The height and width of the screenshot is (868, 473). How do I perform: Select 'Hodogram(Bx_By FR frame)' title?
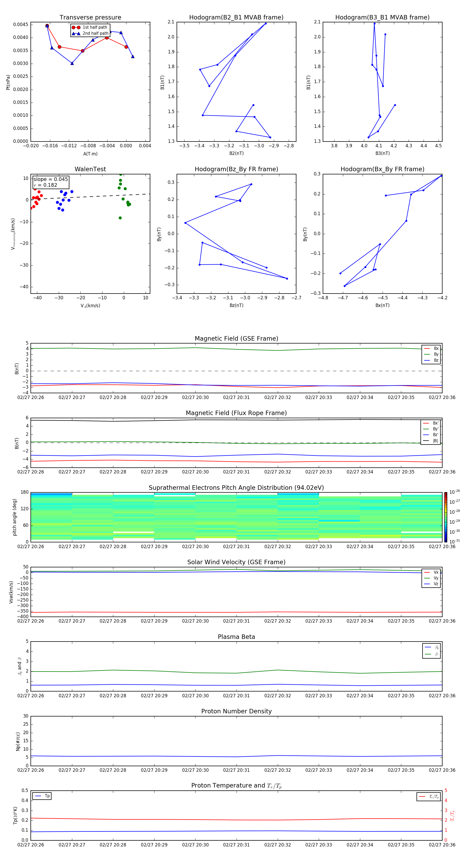coord(382,169)
